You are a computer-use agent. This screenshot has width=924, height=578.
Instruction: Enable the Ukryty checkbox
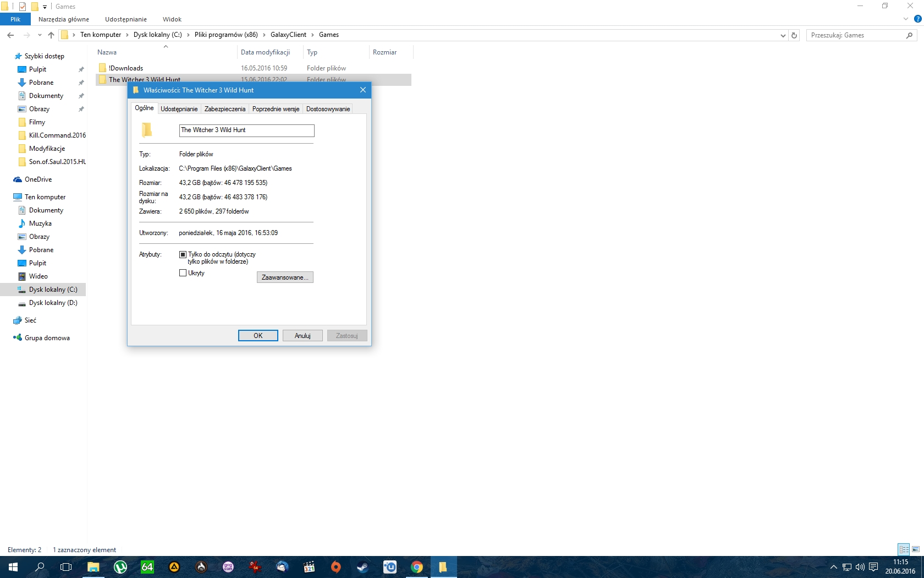183,273
